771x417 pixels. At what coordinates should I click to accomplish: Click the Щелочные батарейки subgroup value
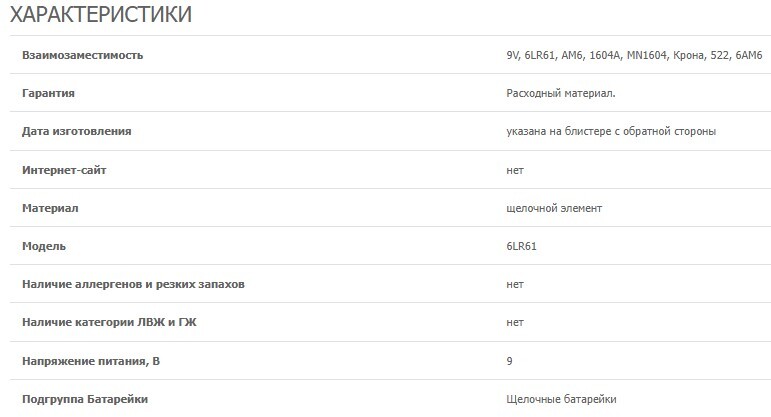[561, 399]
